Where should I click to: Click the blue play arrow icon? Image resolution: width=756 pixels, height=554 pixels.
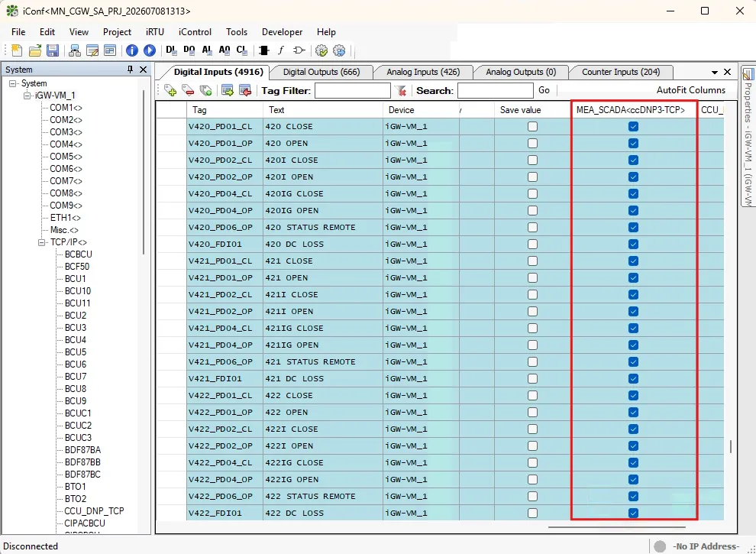pyautogui.click(x=150, y=50)
